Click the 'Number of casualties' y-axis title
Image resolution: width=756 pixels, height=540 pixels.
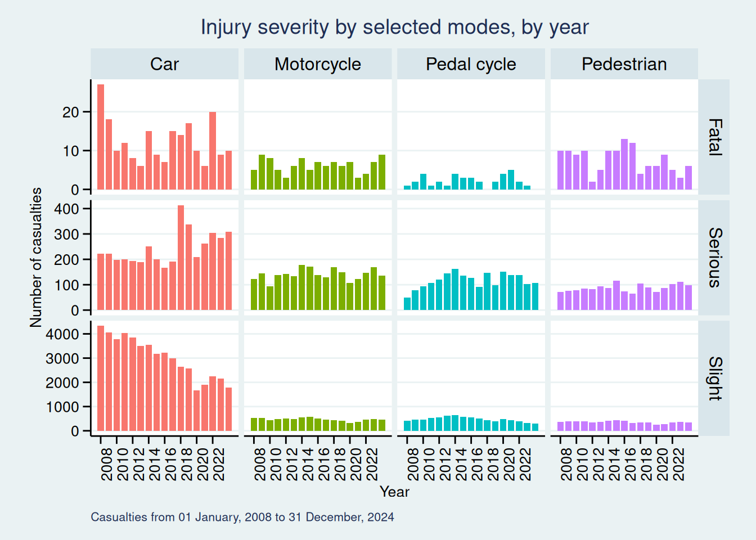(36, 258)
